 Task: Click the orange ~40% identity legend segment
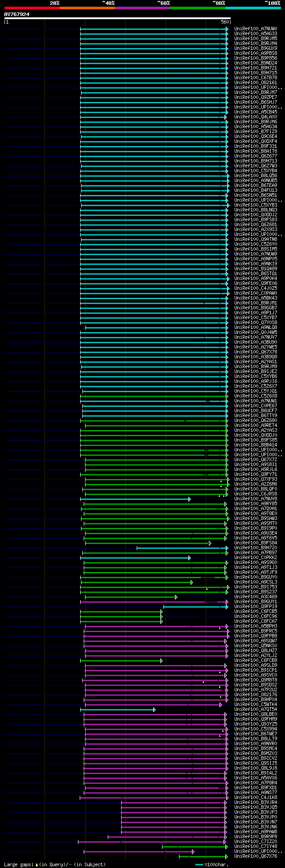pyautogui.click(x=87, y=8)
